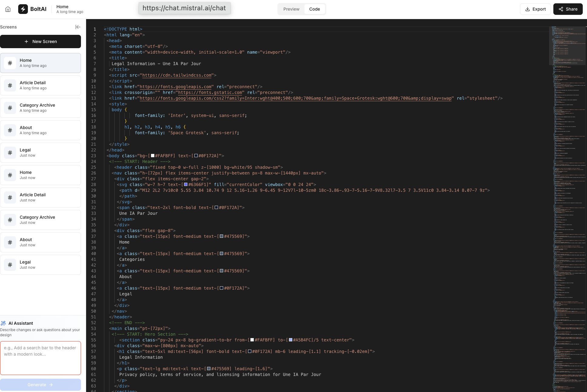The image size is (587, 392).
Task: Select the Category Archive screen from long ago
Action: click(x=41, y=108)
